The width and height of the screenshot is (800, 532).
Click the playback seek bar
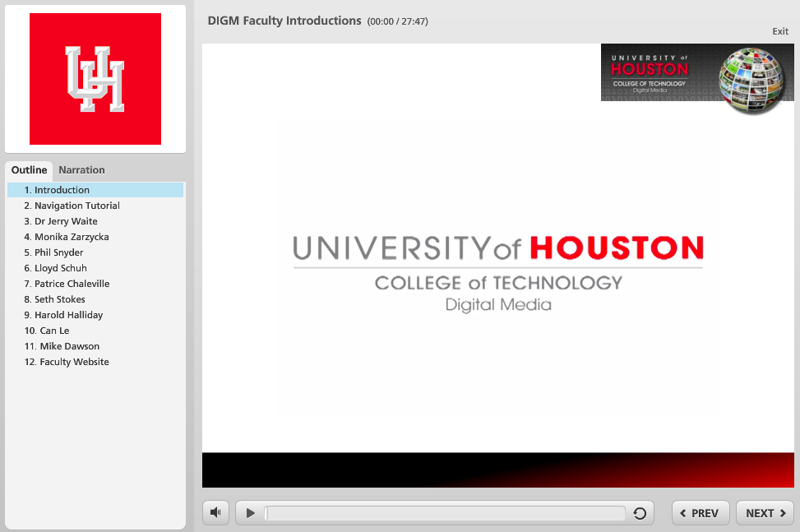coord(444,513)
